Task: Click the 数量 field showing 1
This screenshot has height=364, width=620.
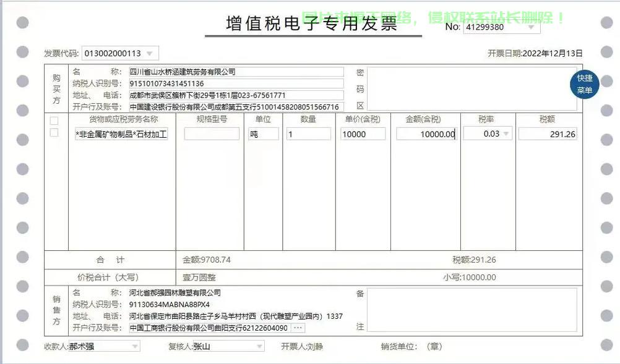Action: coord(308,134)
